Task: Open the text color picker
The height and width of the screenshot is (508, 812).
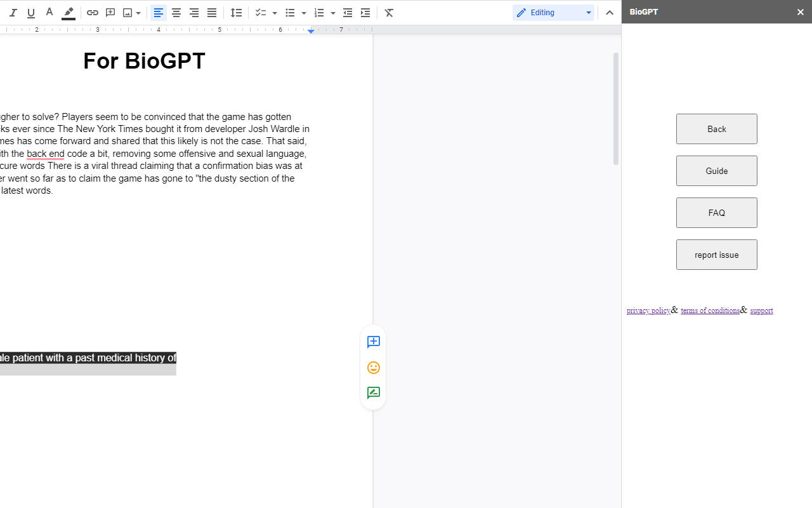Action: click(49, 13)
